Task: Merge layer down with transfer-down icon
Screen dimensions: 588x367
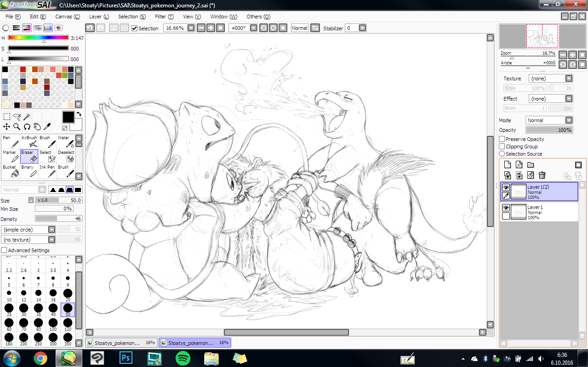Action: coord(508,175)
